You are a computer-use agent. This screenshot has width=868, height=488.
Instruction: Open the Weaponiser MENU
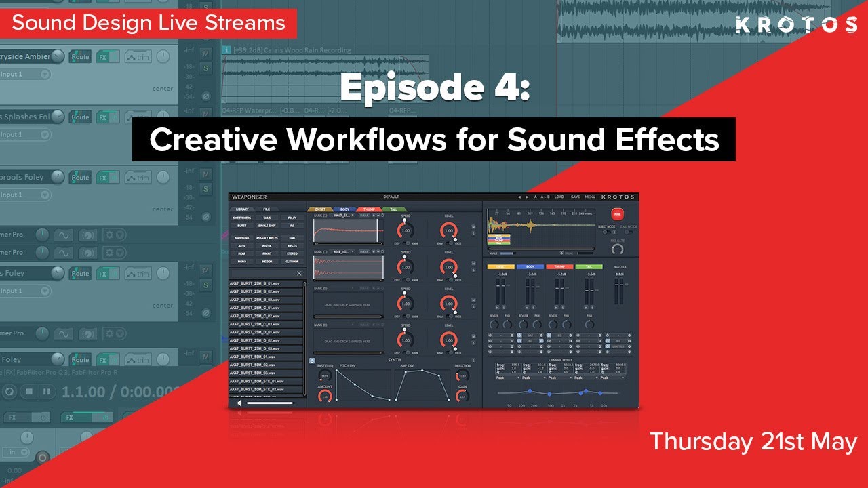point(590,197)
